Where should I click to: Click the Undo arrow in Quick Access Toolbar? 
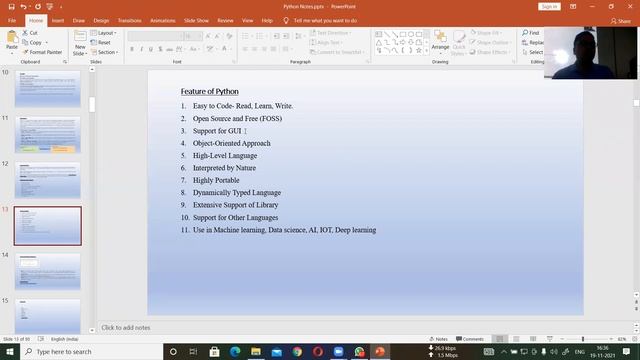pyautogui.click(x=24, y=7)
